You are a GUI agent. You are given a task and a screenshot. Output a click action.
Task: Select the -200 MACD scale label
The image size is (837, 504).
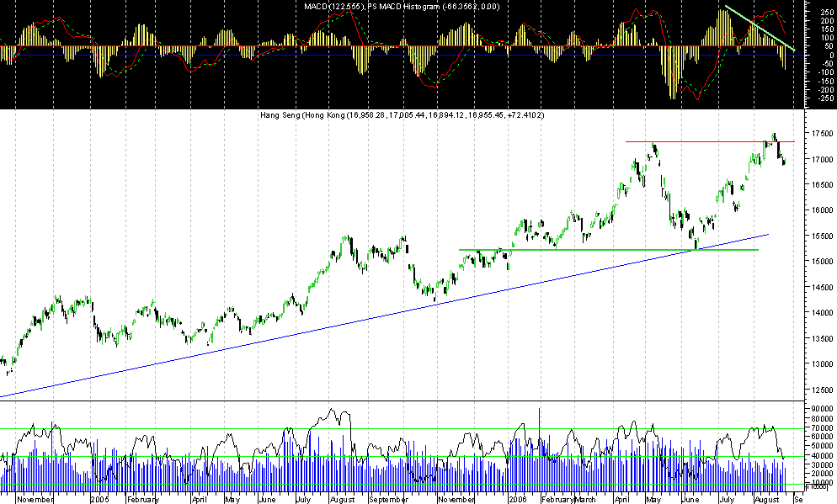click(824, 89)
